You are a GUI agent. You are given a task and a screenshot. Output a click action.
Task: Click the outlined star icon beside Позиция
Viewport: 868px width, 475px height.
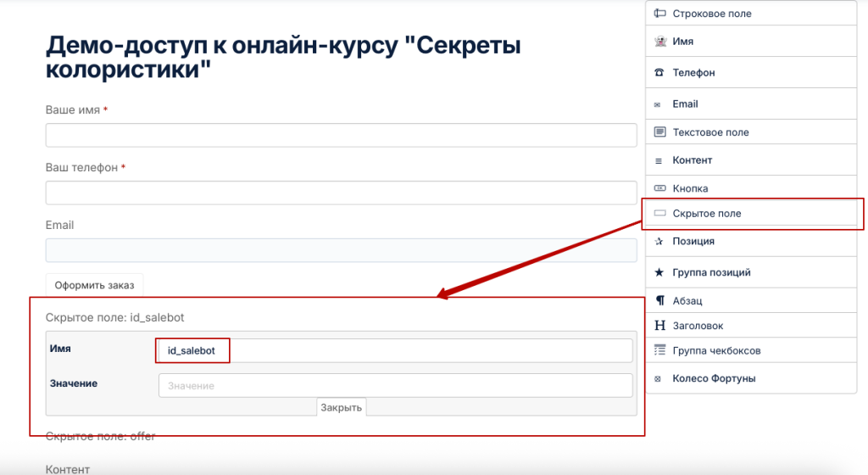click(659, 242)
